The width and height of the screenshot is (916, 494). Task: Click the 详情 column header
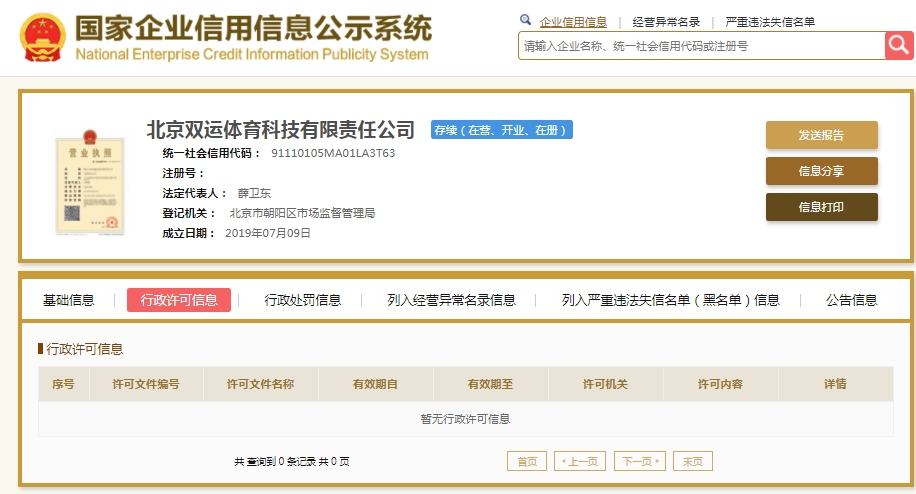835,384
